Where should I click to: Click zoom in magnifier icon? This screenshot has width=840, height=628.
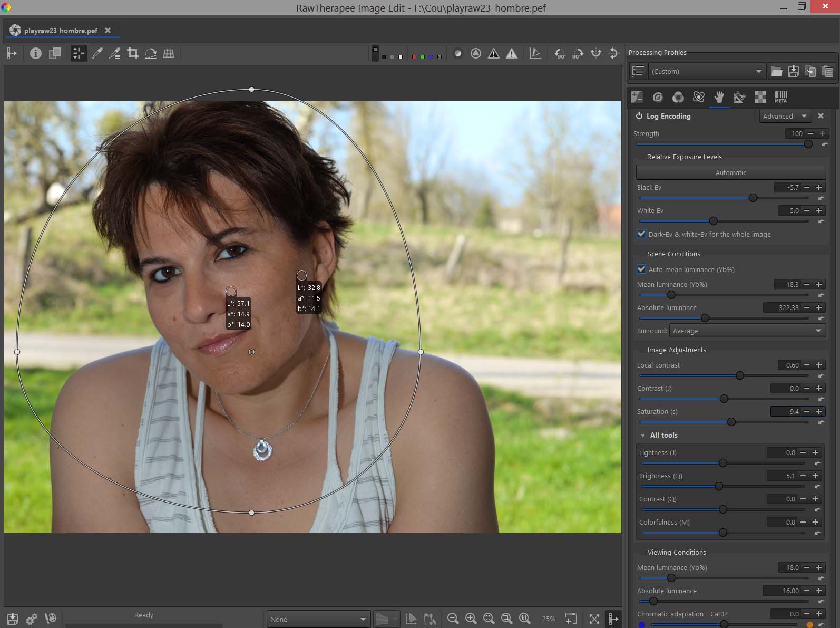point(471,619)
